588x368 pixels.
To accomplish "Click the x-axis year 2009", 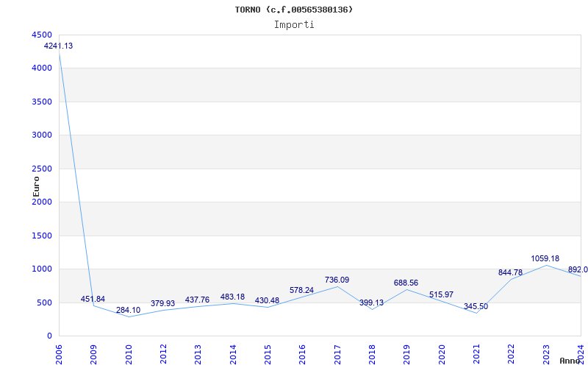I will pyautogui.click(x=93, y=355).
